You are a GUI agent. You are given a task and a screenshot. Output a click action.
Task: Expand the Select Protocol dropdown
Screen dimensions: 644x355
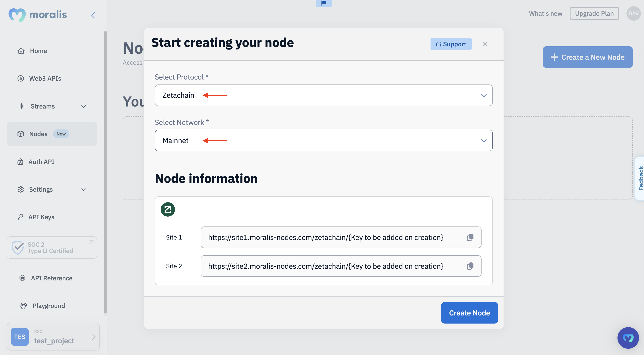point(324,95)
